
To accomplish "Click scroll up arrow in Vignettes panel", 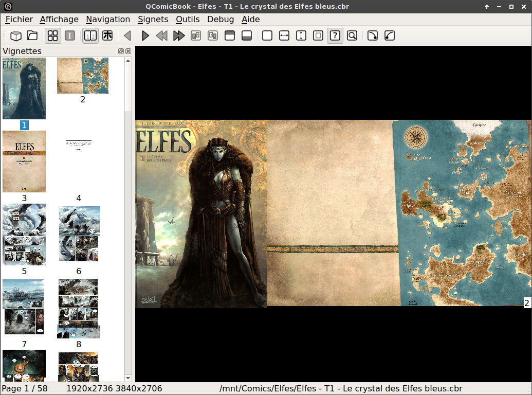I will coord(128,61).
